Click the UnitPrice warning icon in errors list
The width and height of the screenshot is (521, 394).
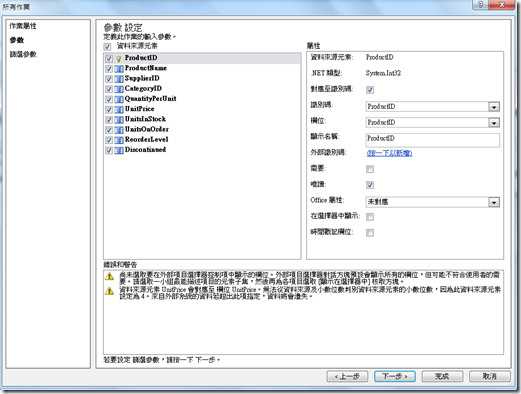[109, 291]
